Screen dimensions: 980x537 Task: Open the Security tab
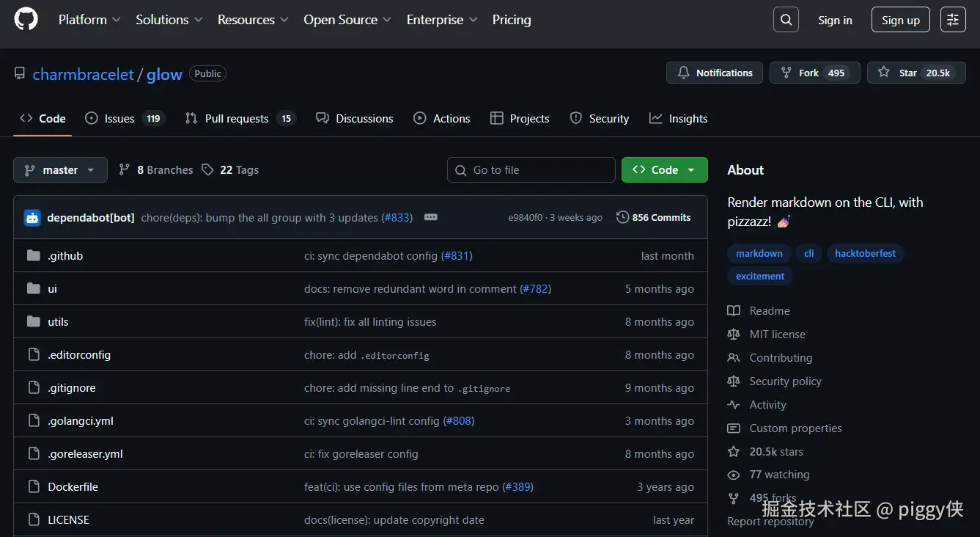pyautogui.click(x=600, y=119)
